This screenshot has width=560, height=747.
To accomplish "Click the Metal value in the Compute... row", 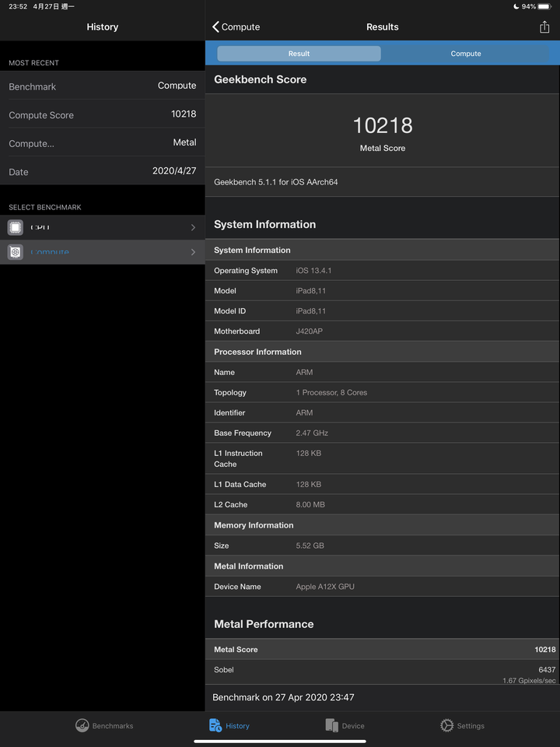I will click(x=184, y=142).
